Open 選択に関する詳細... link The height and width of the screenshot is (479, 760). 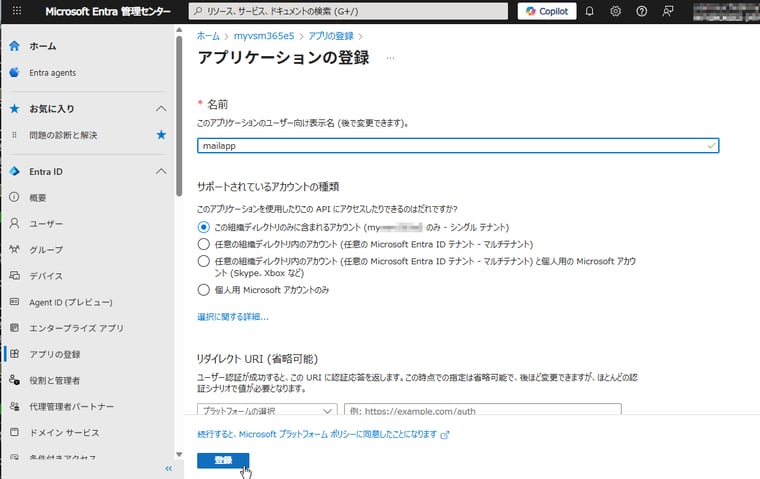[x=233, y=317]
